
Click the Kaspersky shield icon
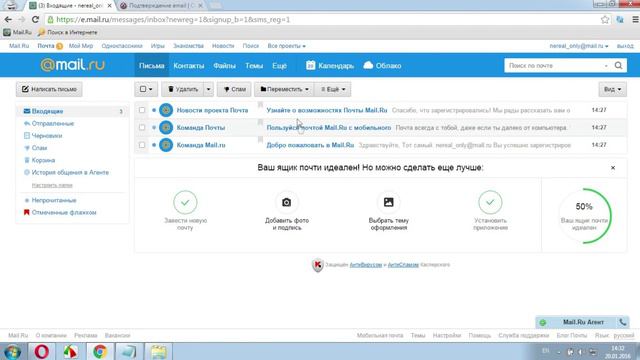tap(318, 265)
